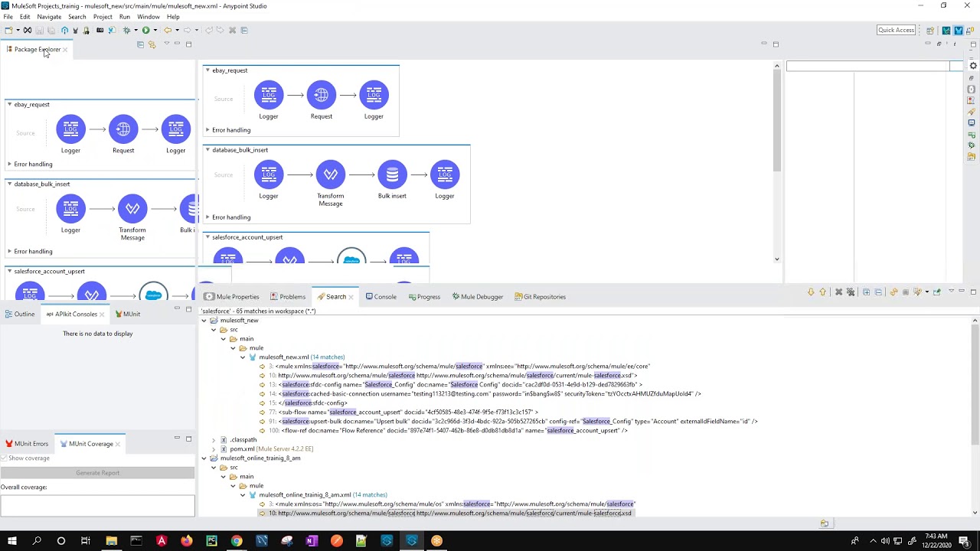Image resolution: width=980 pixels, height=551 pixels.
Task: Open the Open Perspective toolbar icon
Action: click(x=930, y=31)
